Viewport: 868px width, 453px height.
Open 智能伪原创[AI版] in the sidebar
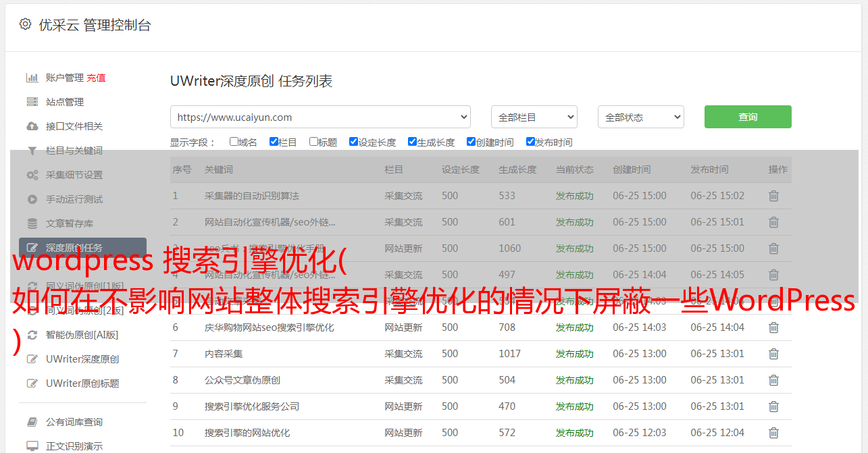(82, 335)
